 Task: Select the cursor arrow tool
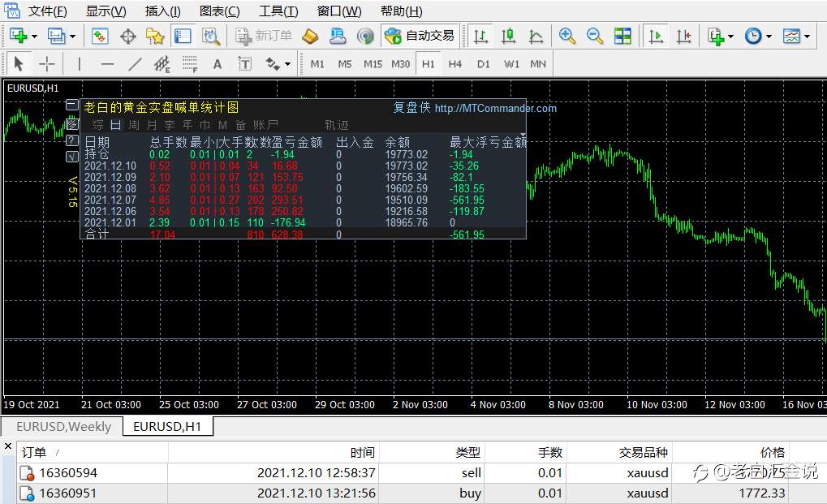point(19,64)
